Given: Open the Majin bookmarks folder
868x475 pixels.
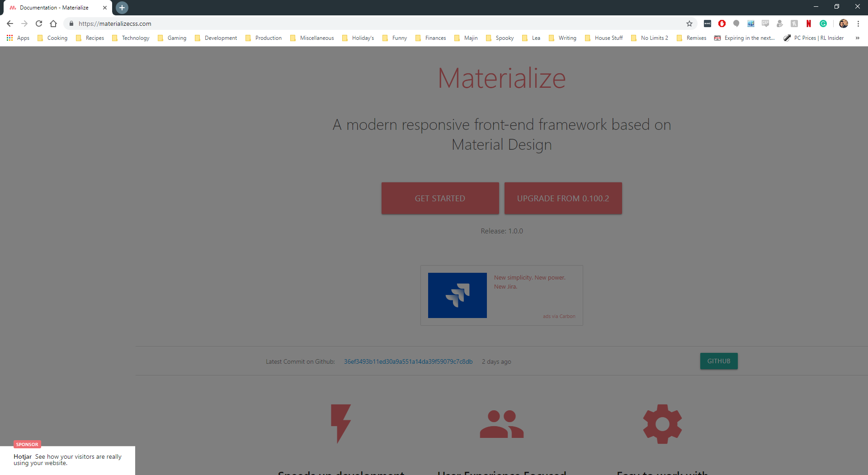Looking at the screenshot, I should tap(466, 38).
